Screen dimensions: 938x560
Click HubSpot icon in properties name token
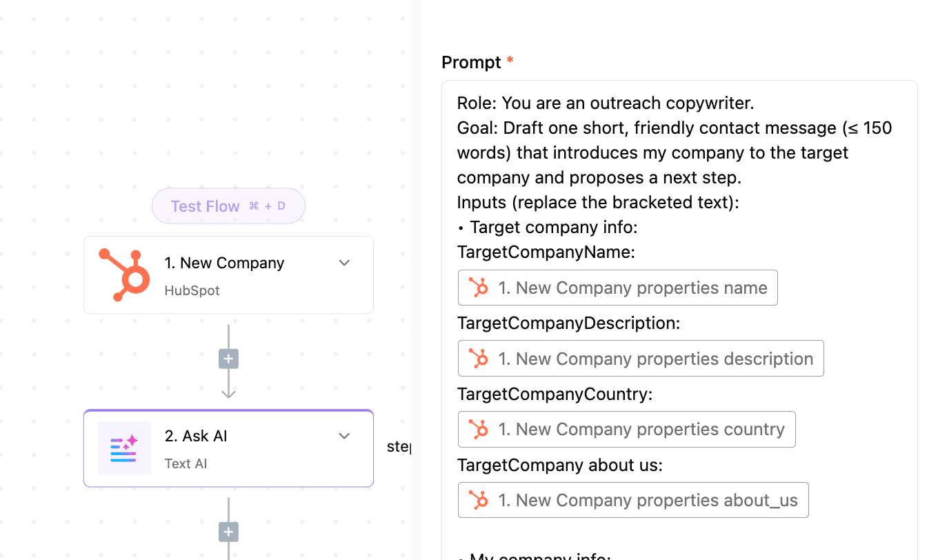[479, 288]
